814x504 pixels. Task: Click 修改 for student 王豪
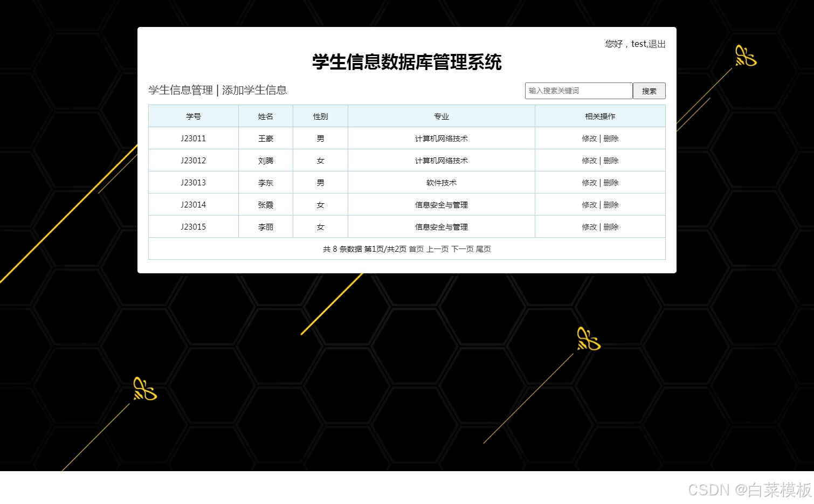[x=589, y=138]
